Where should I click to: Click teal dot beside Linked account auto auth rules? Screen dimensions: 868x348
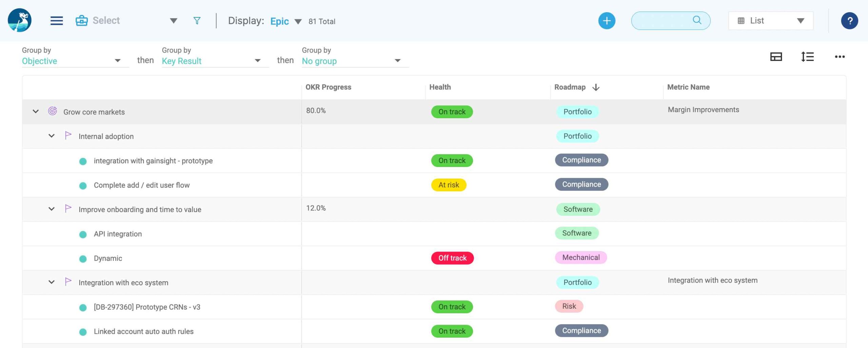pyautogui.click(x=83, y=332)
